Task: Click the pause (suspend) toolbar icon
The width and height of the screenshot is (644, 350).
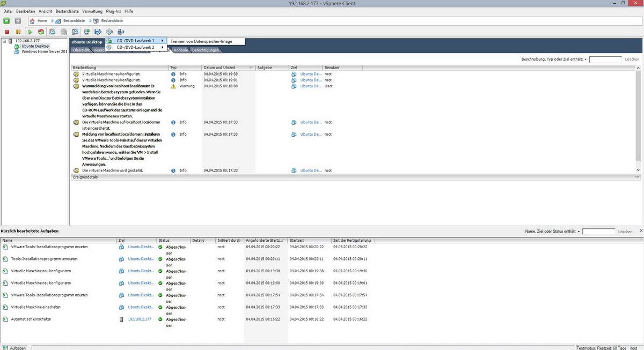Action: click(x=18, y=32)
